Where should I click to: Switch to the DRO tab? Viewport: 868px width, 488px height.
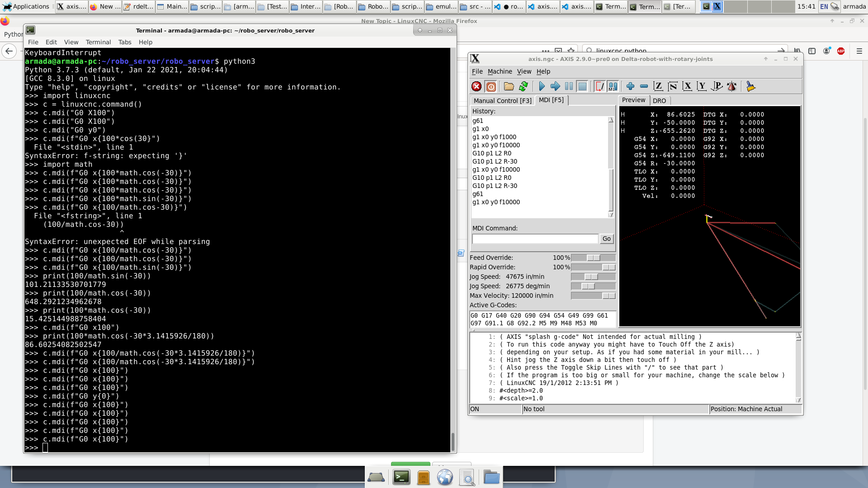coord(659,101)
